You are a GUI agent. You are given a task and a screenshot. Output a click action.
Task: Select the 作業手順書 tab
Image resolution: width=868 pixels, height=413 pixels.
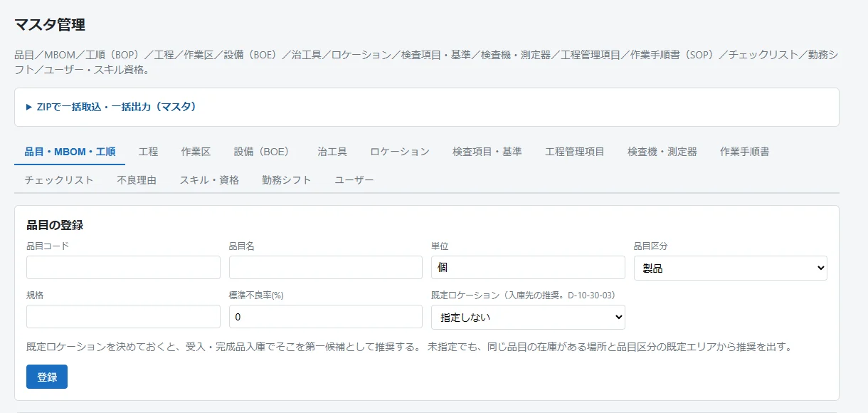[x=744, y=152]
